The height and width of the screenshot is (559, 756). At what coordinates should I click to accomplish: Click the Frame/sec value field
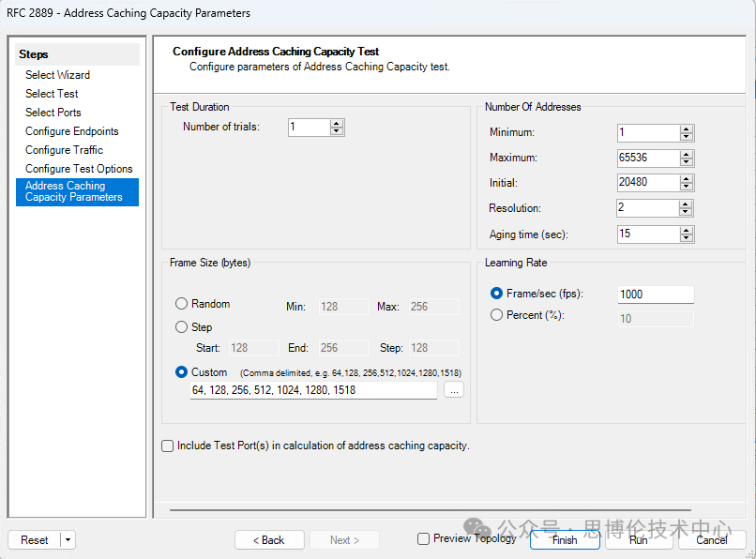point(655,295)
